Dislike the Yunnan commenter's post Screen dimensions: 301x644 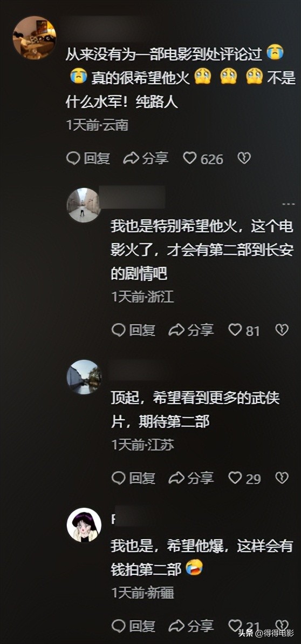tap(244, 158)
